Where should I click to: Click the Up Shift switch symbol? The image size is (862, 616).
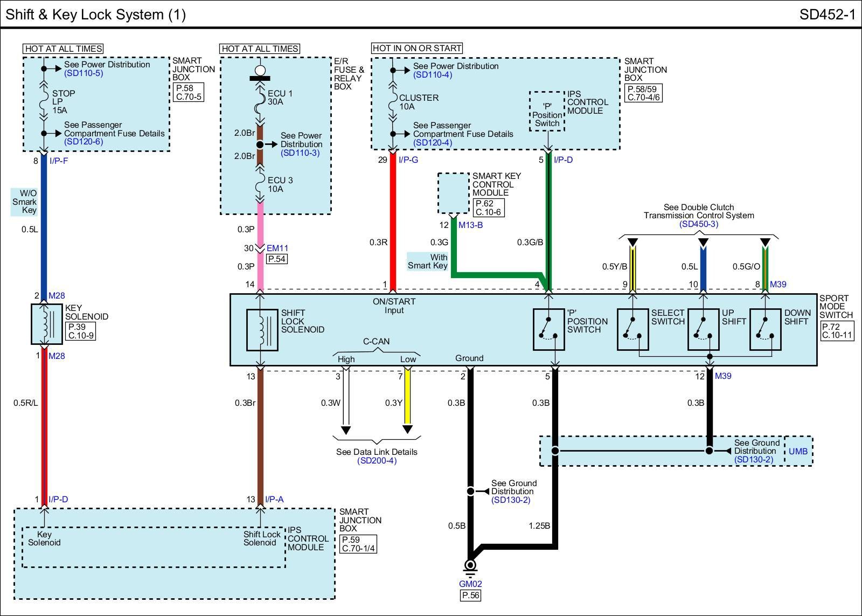704,329
